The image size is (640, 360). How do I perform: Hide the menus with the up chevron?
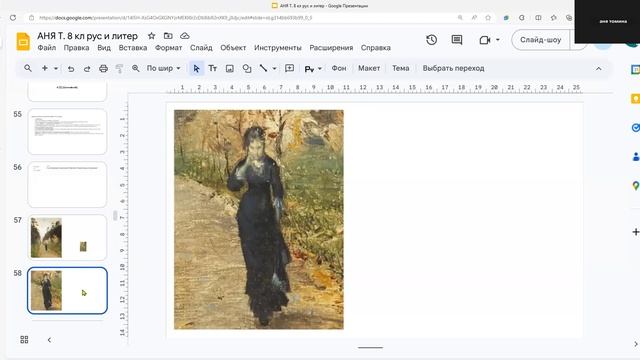598,69
